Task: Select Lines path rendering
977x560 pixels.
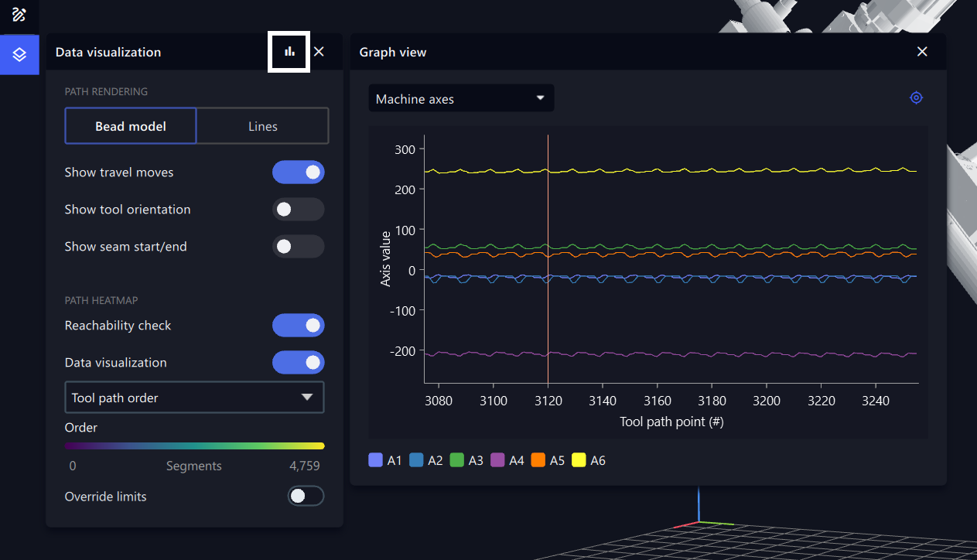Action: tap(263, 126)
